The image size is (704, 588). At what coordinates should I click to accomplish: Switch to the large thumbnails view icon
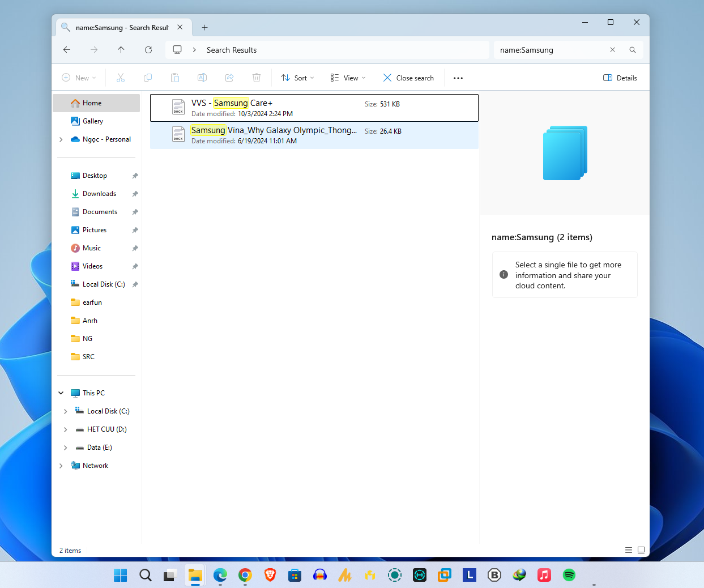point(641,550)
